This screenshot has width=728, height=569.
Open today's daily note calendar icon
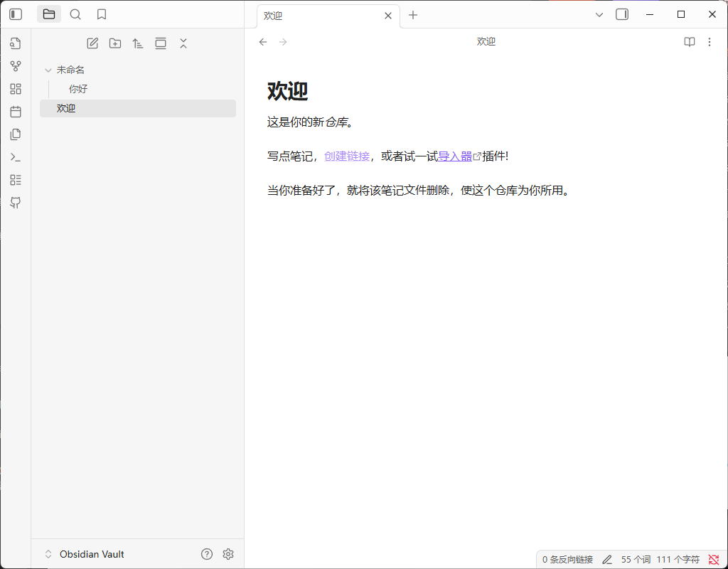[16, 112]
